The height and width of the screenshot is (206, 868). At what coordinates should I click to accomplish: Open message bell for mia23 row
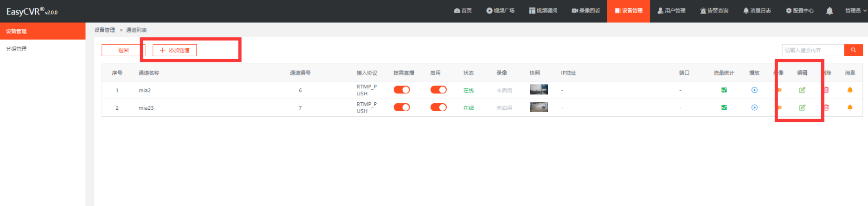pyautogui.click(x=850, y=108)
